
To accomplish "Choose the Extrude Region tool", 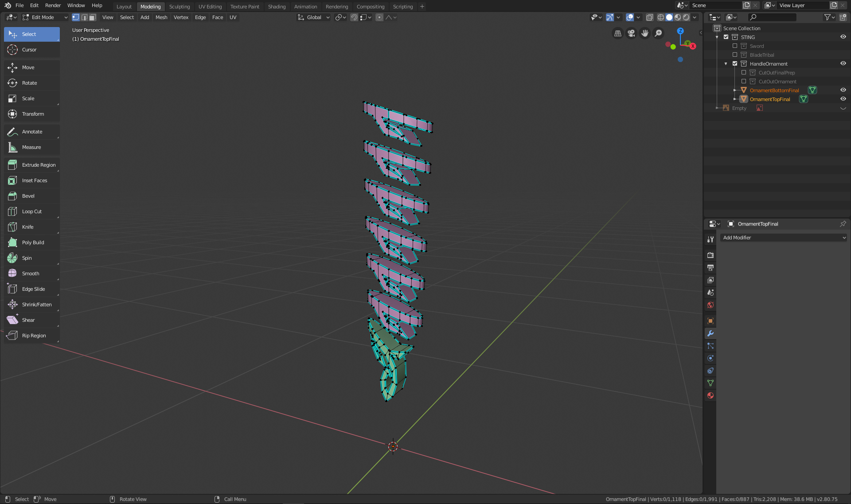I will [x=39, y=165].
